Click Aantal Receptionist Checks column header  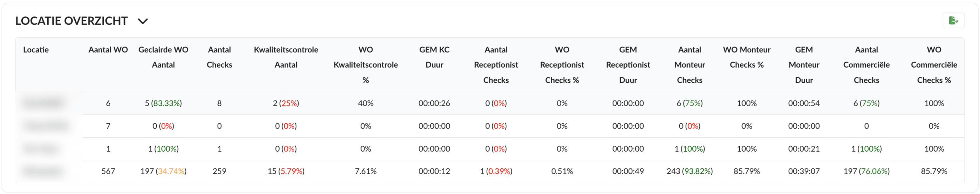pyautogui.click(x=496, y=65)
